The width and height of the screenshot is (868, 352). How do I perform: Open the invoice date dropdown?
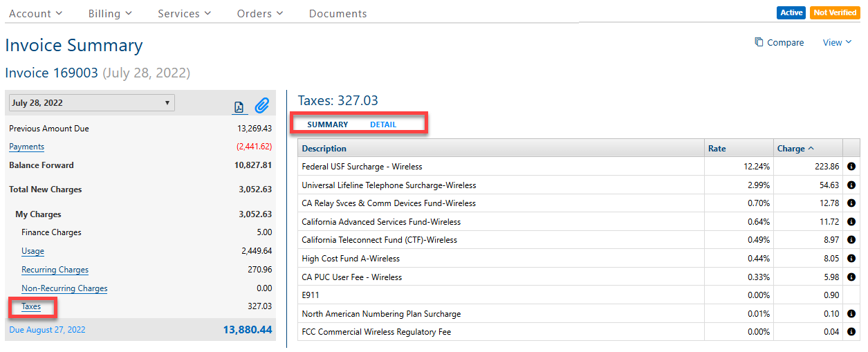click(x=91, y=103)
